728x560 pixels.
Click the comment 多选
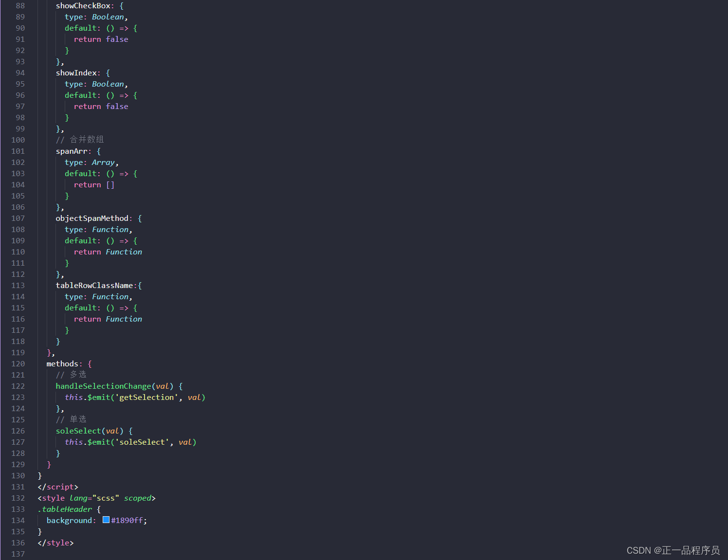[71, 375]
